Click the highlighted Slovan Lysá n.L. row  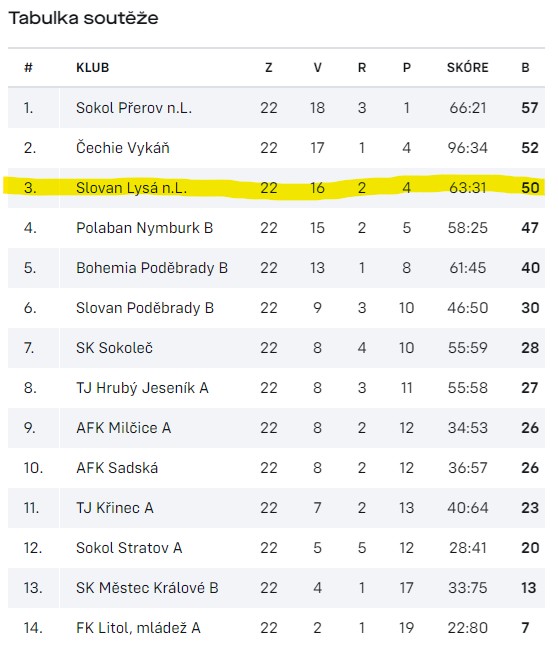276,188
